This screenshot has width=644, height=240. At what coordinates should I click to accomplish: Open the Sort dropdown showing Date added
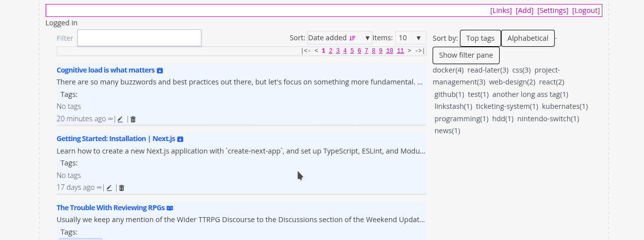(x=339, y=38)
